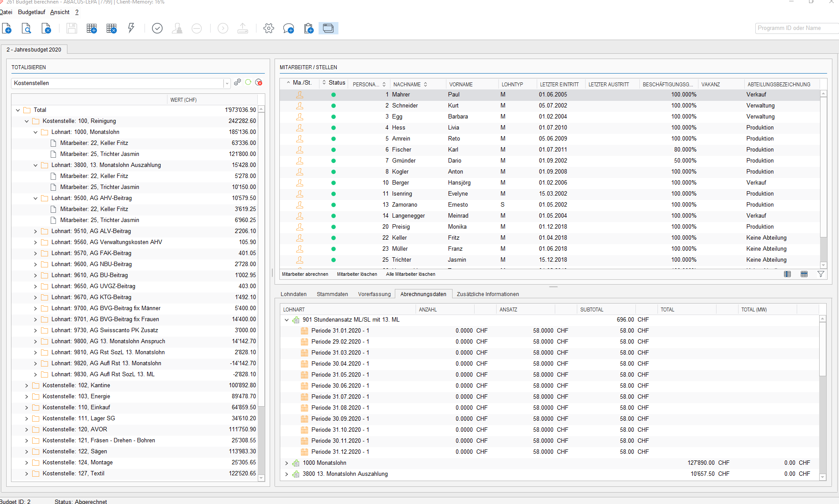Click the clipboard with plus icon

tap(309, 29)
